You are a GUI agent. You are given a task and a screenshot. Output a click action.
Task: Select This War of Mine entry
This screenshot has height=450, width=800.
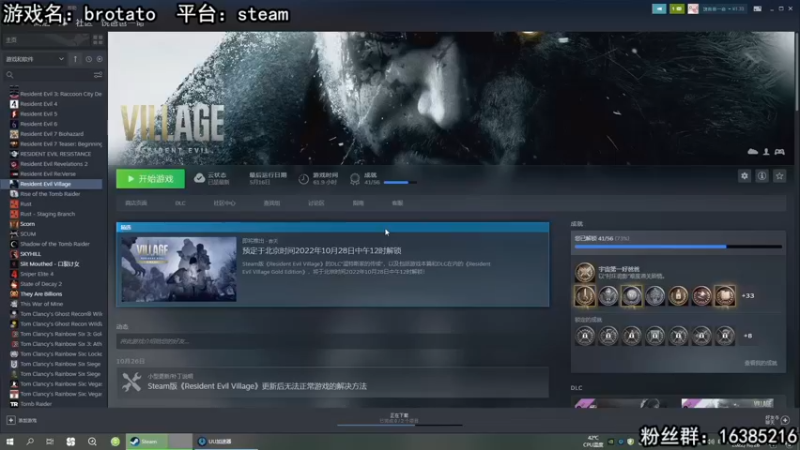coord(41,304)
